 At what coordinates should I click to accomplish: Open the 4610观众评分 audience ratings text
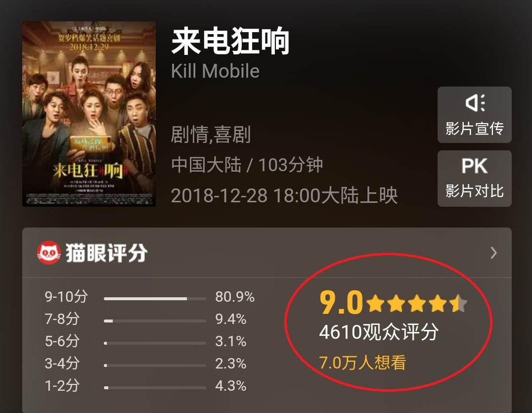click(379, 332)
